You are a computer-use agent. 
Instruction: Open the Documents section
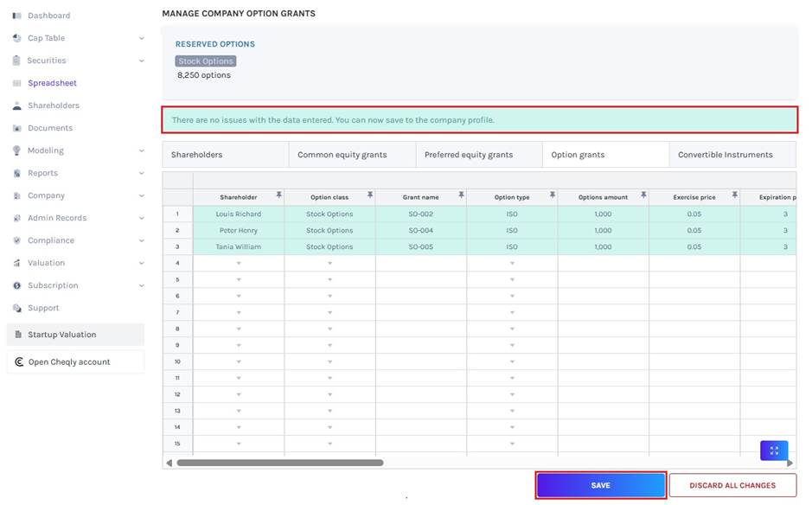click(16, 128)
